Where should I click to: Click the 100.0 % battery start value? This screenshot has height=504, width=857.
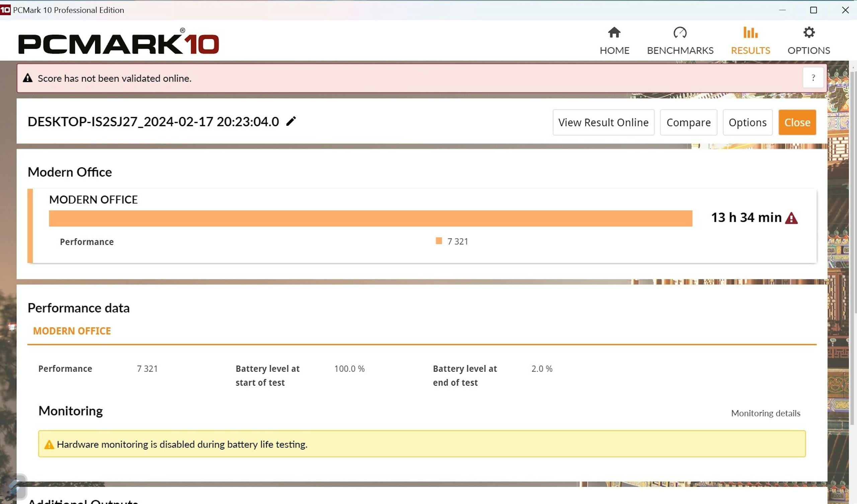tap(349, 369)
